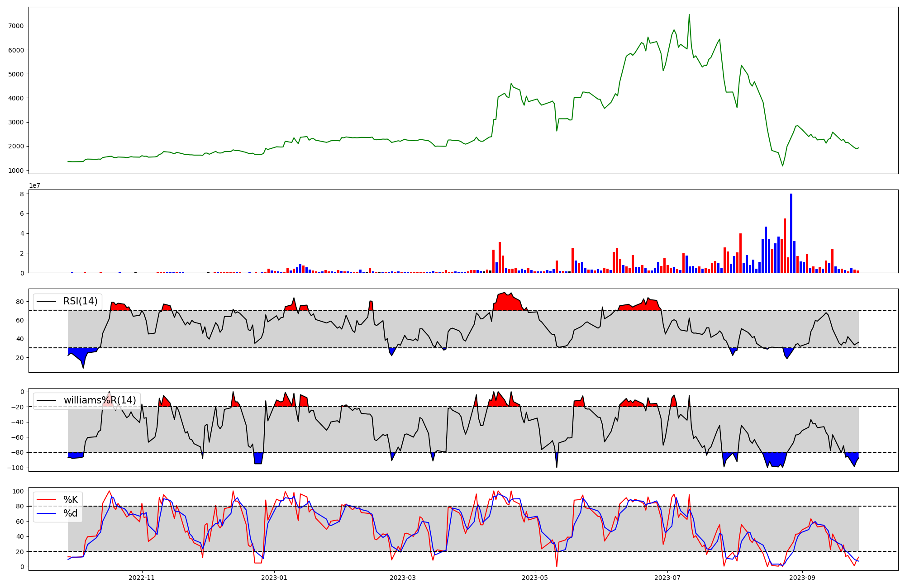Click the blue %d legend line sample
The width and height of the screenshot is (905, 588).
46,513
